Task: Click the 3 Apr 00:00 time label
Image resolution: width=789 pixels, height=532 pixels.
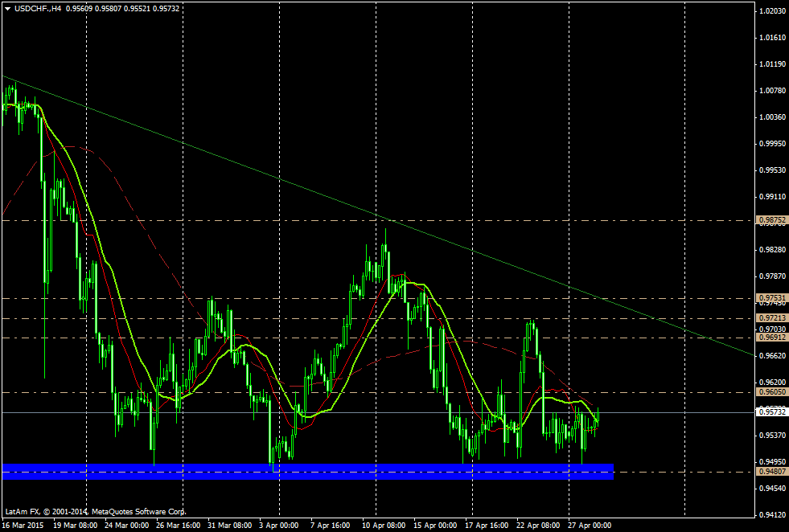Action: [279, 525]
